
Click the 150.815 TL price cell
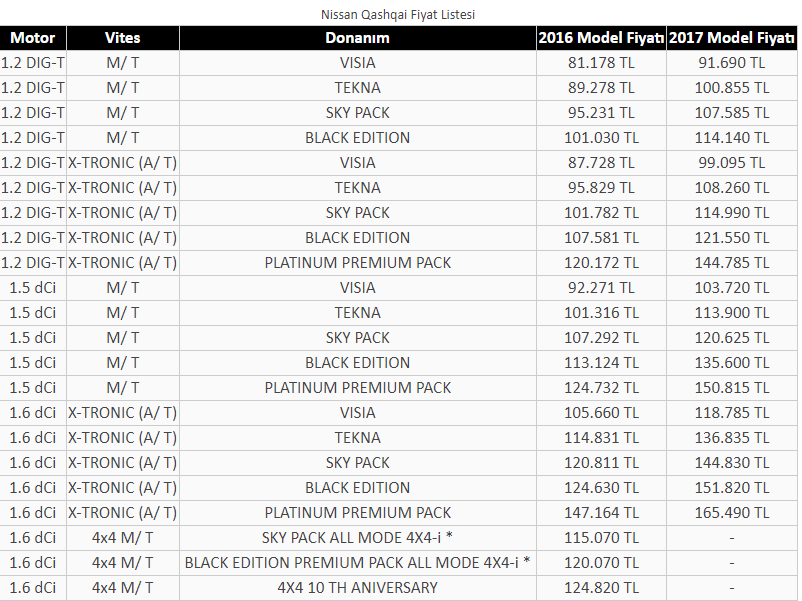732,388
